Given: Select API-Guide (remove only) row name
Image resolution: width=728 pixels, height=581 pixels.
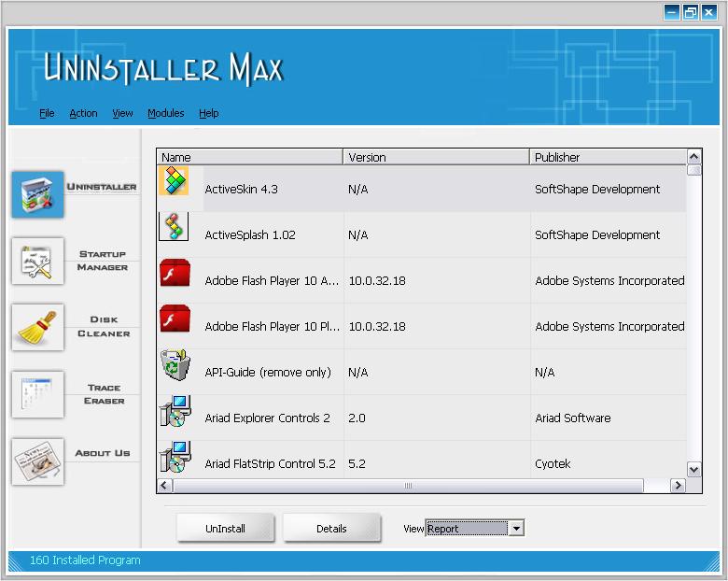Looking at the screenshot, I should point(268,373).
